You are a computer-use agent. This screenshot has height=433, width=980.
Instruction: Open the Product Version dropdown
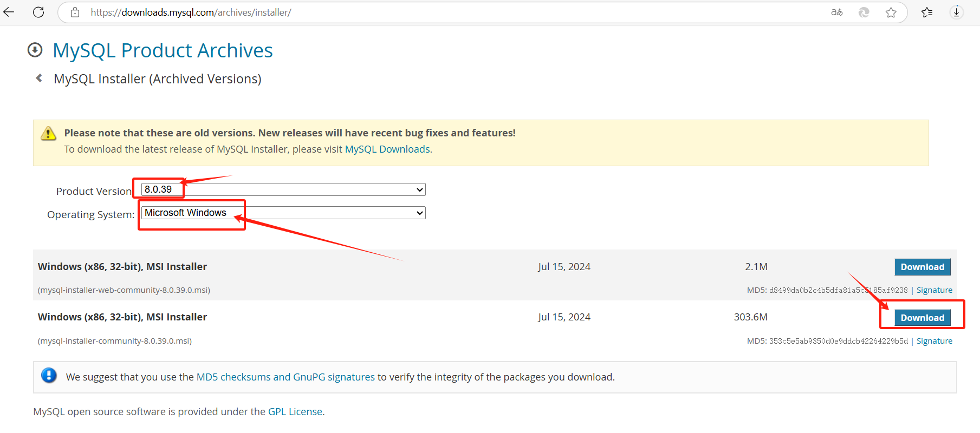click(x=283, y=189)
